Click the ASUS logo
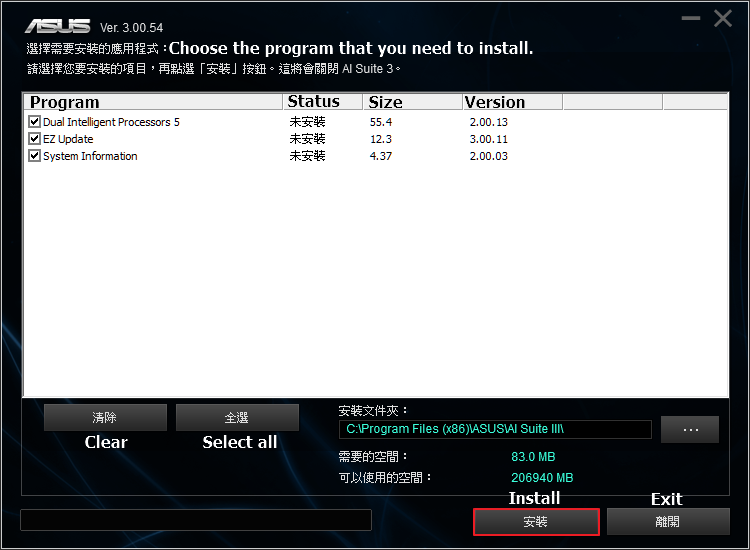 [57, 26]
